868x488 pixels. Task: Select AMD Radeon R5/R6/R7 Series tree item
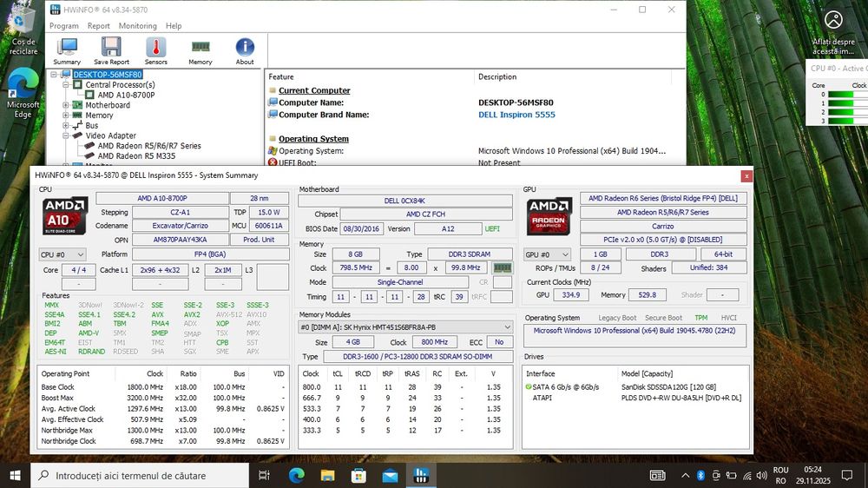pyautogui.click(x=149, y=146)
